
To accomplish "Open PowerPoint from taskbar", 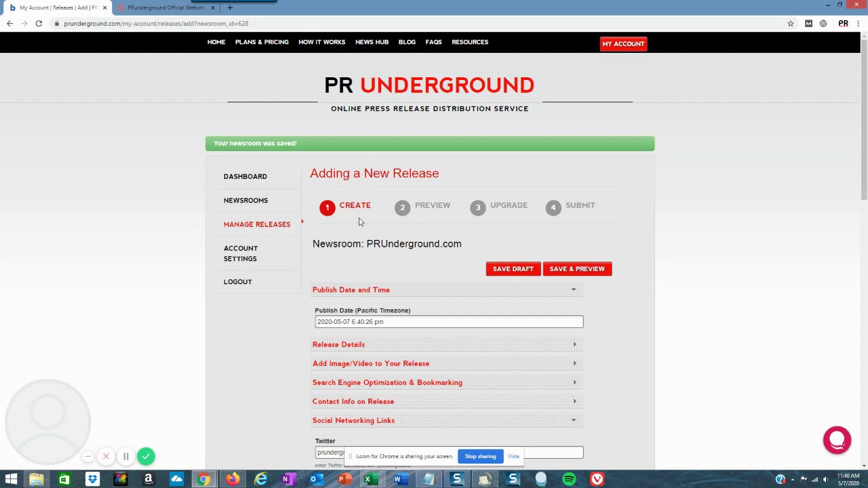I will [344, 479].
